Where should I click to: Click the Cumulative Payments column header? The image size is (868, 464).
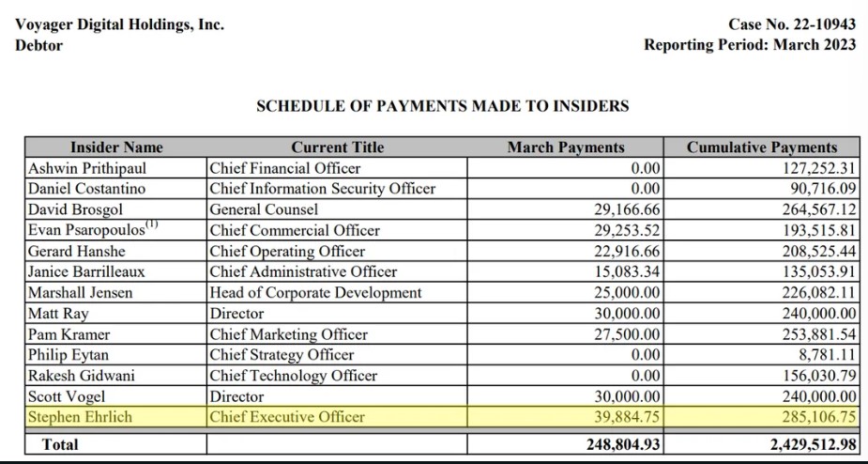point(761,147)
